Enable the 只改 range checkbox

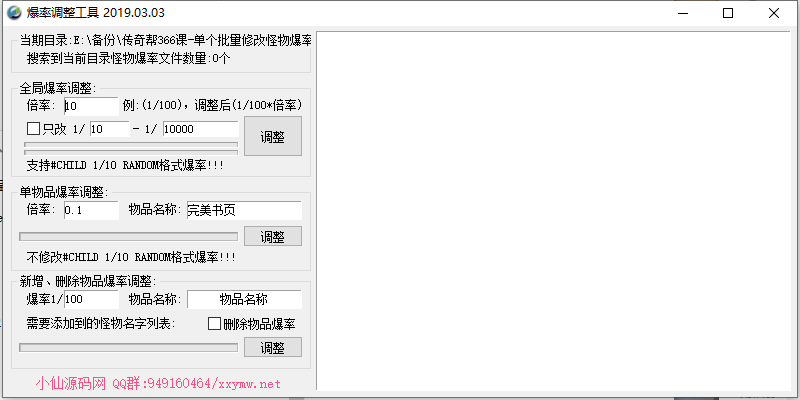(33, 129)
